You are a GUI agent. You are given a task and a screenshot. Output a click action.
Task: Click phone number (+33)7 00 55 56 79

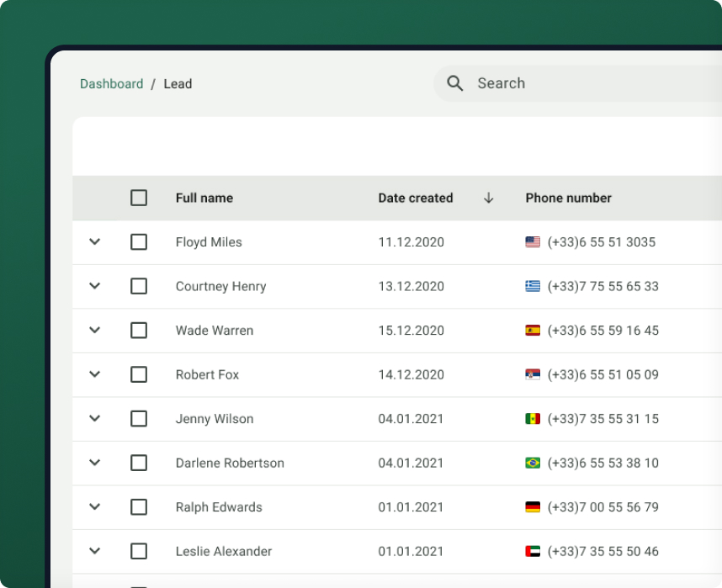pyautogui.click(x=603, y=507)
